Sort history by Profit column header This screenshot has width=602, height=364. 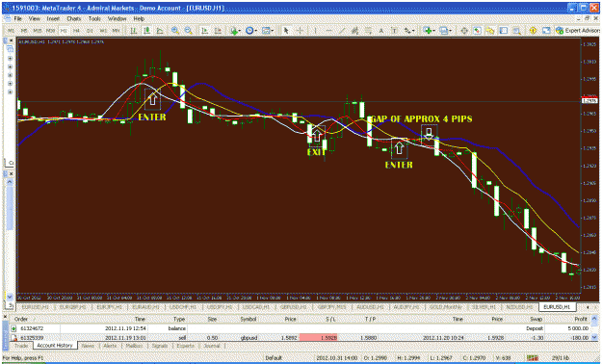tap(581, 319)
